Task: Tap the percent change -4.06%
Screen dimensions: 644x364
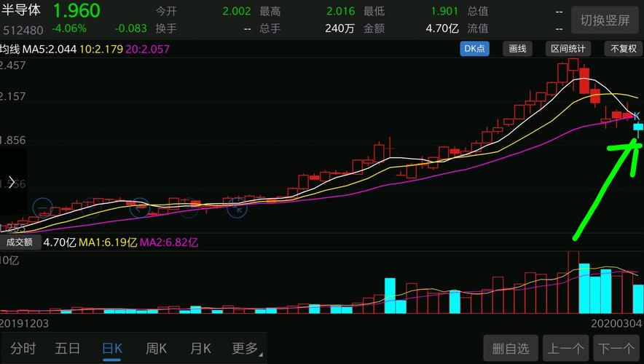Action: tap(69, 28)
